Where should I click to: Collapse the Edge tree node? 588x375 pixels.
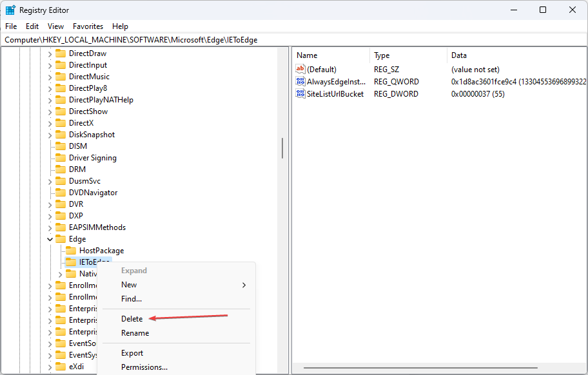pyautogui.click(x=50, y=240)
